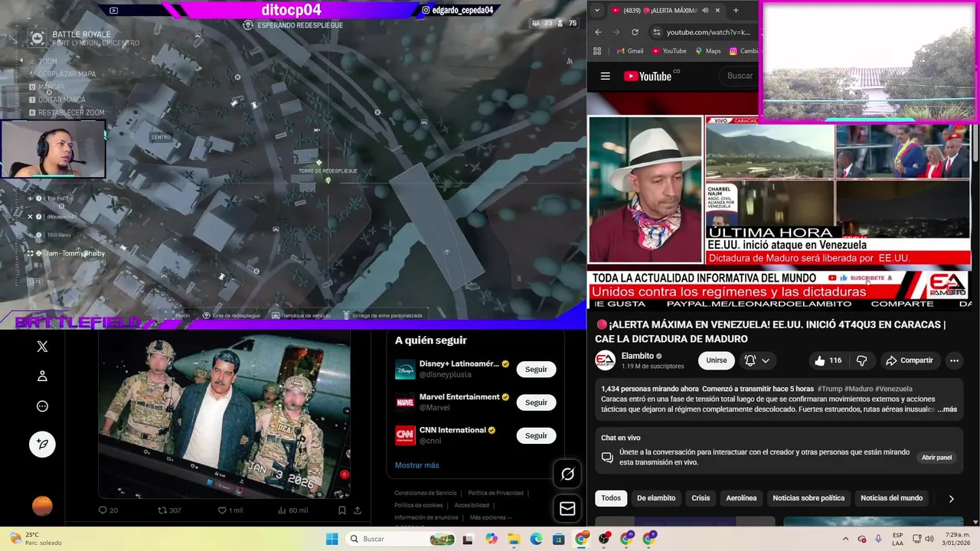Show hidden system tray icons chevron
The image size is (980, 551).
coord(845,539)
